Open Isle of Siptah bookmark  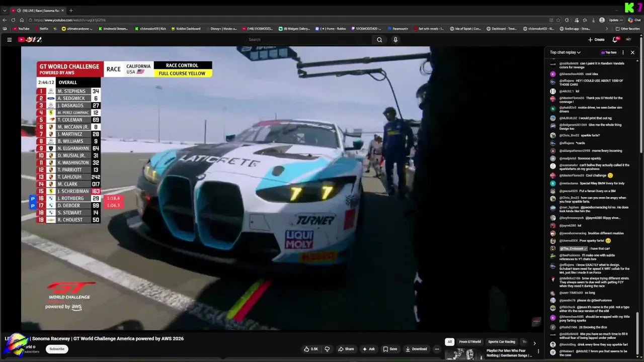tap(465, 29)
